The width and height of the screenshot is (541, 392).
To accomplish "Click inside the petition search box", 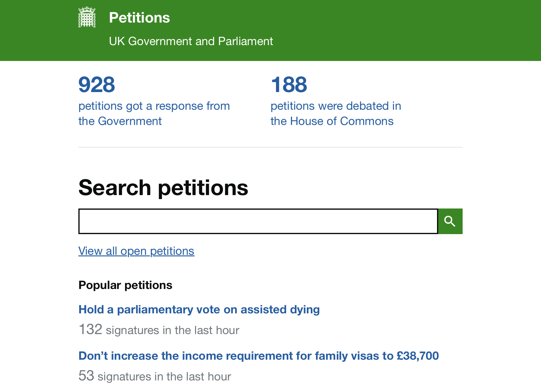I will tap(258, 221).
